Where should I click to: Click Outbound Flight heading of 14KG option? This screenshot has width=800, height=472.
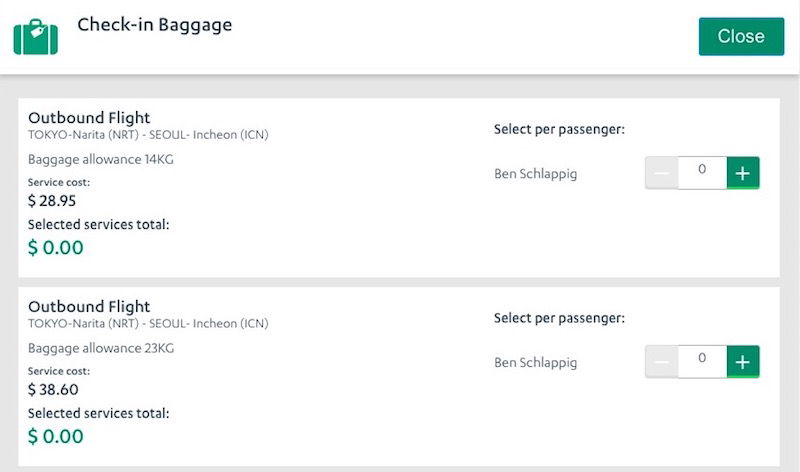click(89, 118)
